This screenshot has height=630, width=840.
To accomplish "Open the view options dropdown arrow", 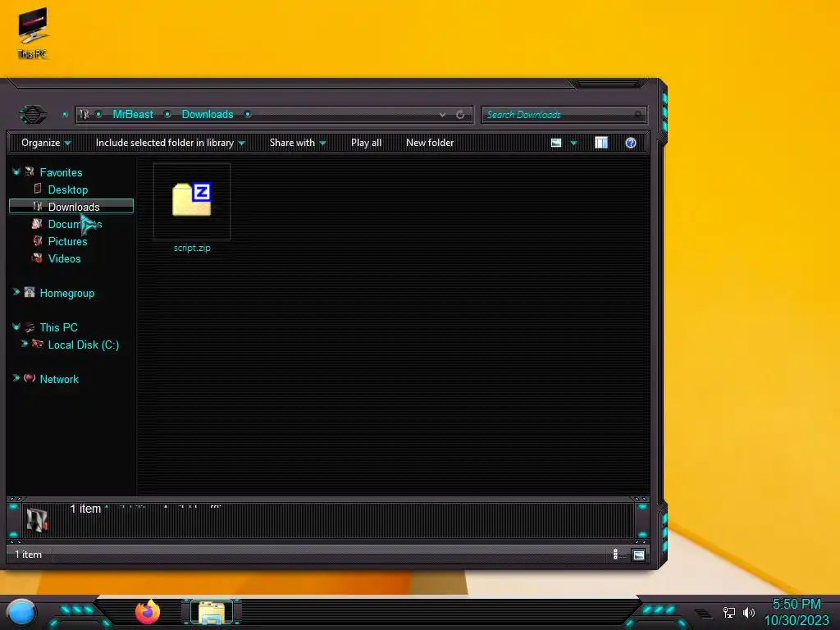I will click(573, 143).
